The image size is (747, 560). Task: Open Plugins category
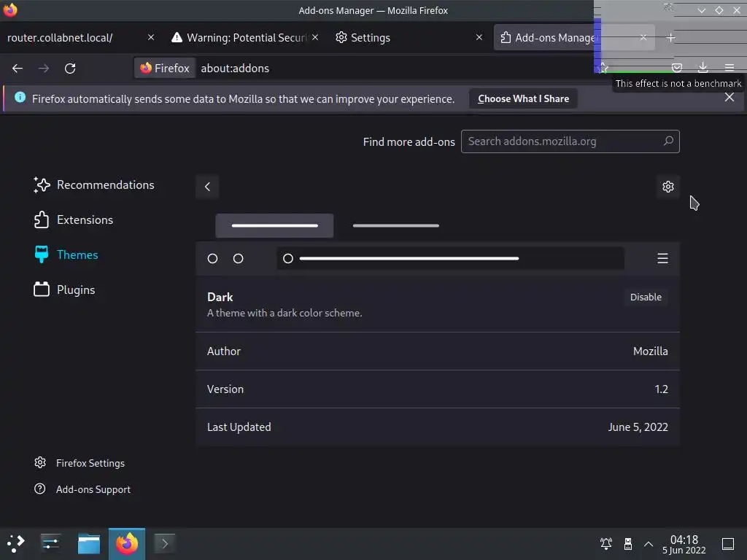pos(65,289)
